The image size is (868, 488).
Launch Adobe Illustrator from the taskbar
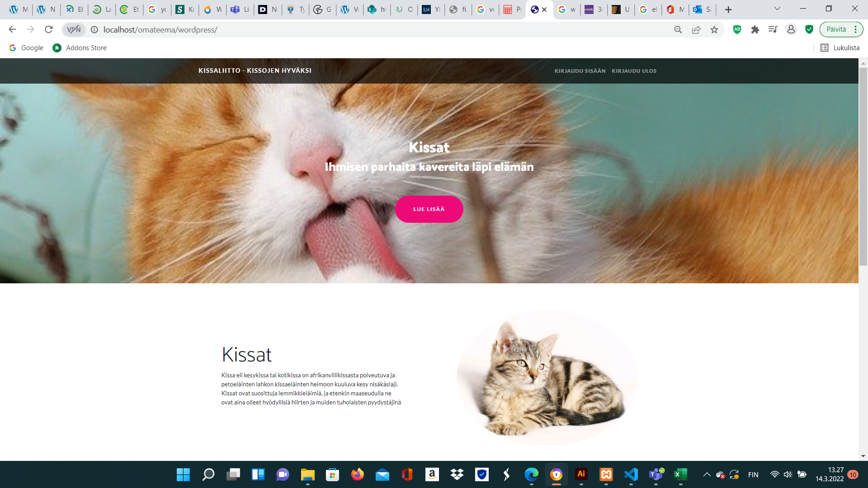click(x=581, y=474)
